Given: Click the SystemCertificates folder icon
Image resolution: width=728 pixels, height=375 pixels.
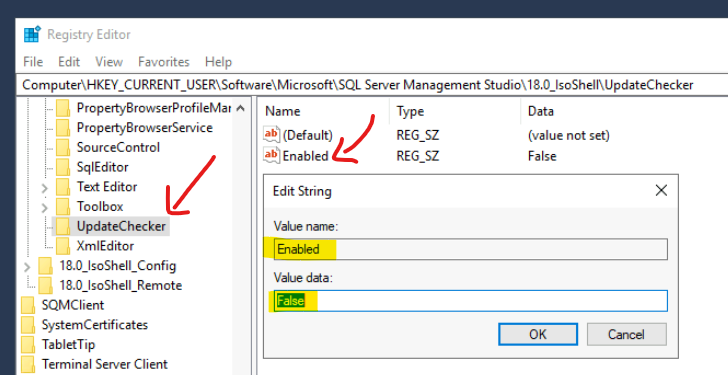Looking at the screenshot, I should [x=28, y=325].
